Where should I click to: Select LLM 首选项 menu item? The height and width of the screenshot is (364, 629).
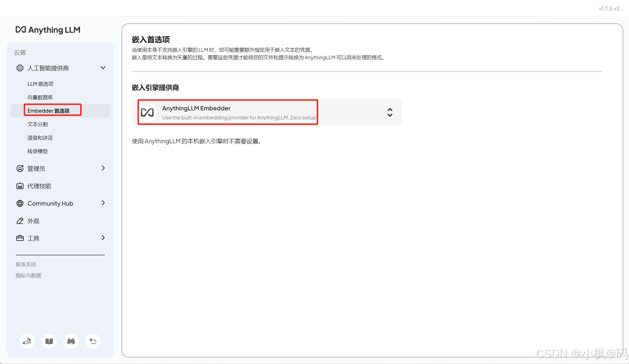click(40, 84)
